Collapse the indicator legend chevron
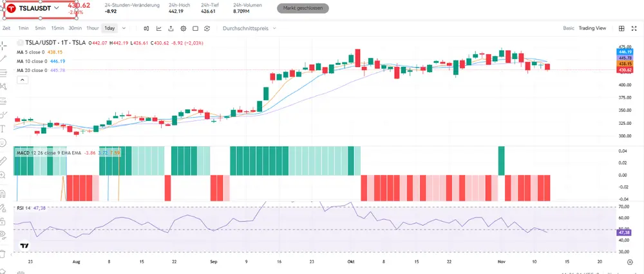This screenshot has width=644, height=274. [x=22, y=79]
